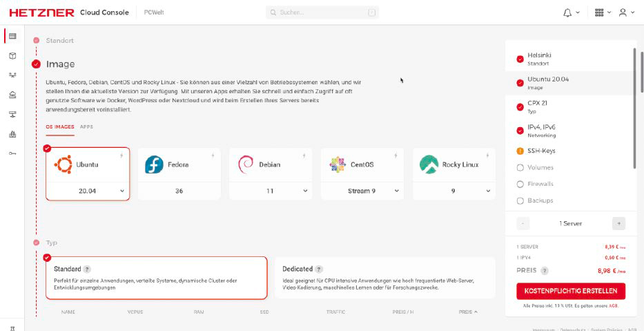Jump to CPX 21 Typ step in summary
This screenshot has height=331, width=644.
(x=569, y=106)
